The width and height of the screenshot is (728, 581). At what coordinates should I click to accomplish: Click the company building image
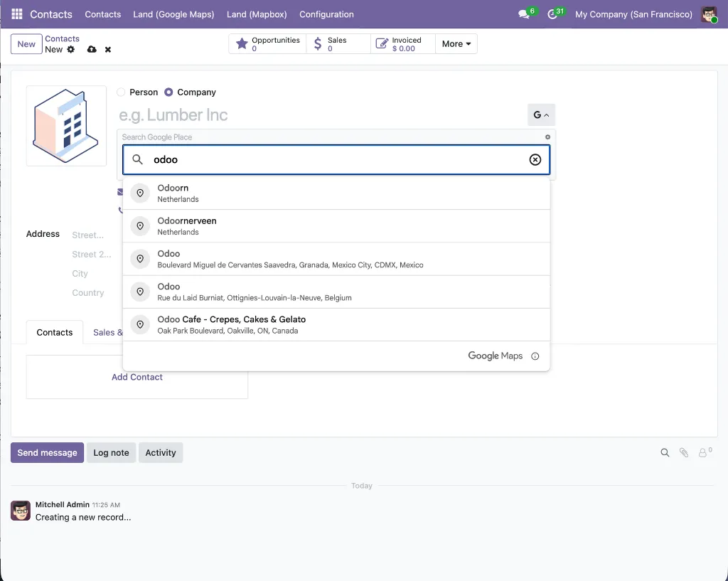coord(66,126)
